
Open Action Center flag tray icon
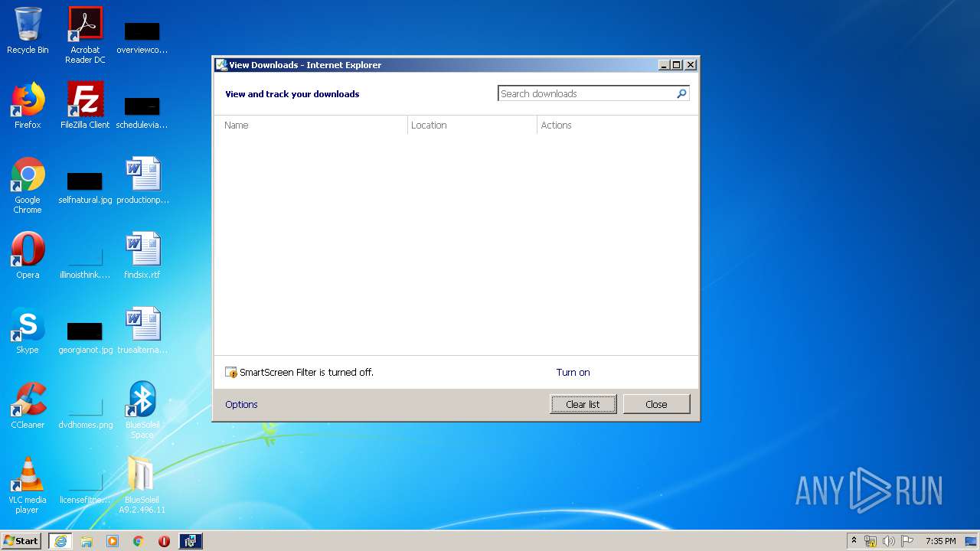[x=907, y=541]
